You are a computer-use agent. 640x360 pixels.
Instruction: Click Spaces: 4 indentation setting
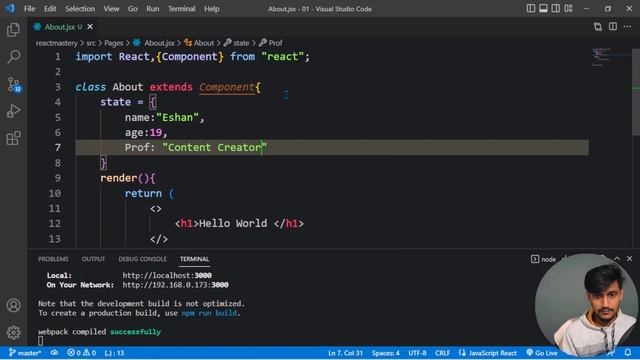pyautogui.click(x=386, y=353)
